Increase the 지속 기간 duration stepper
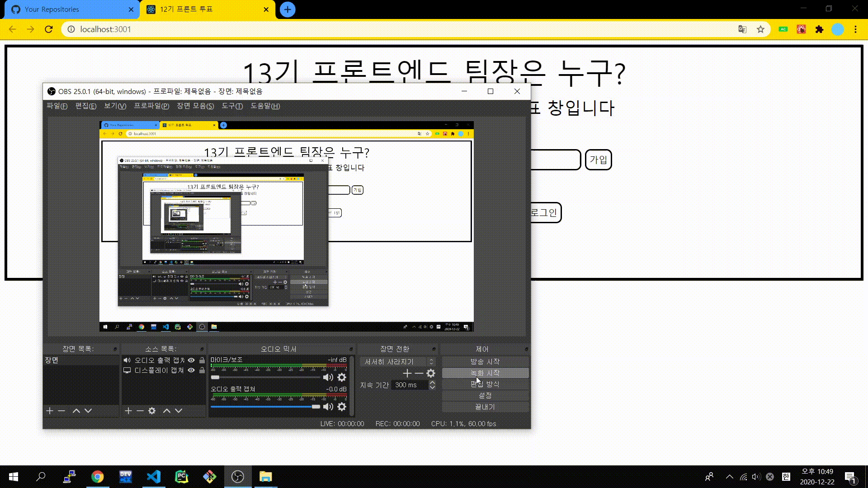Viewport: 868px width, 488px height. tap(432, 383)
